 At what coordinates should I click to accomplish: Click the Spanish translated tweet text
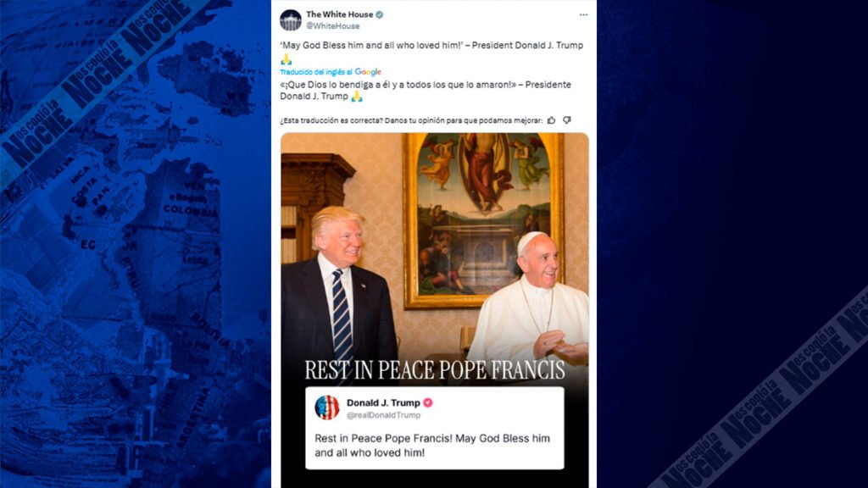pyautogui.click(x=426, y=90)
